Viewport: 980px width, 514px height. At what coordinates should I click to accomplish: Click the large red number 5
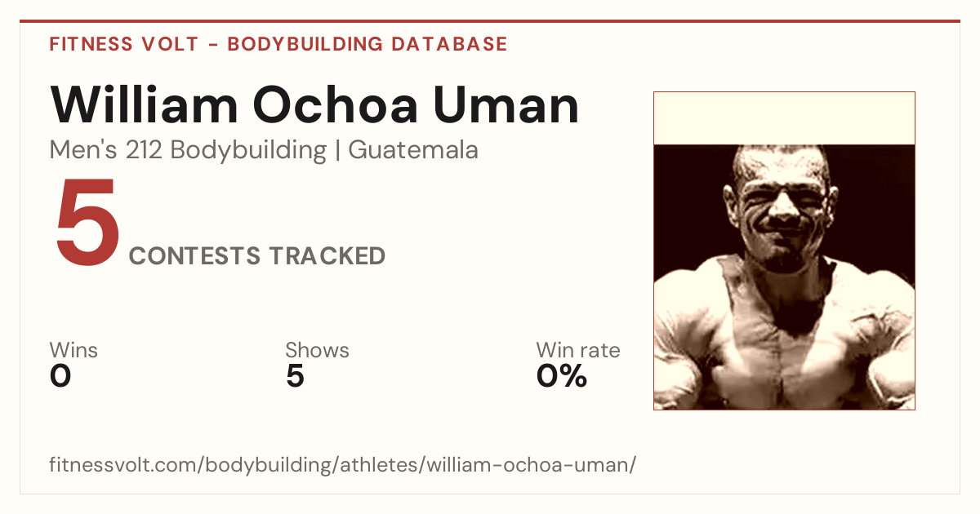87,224
